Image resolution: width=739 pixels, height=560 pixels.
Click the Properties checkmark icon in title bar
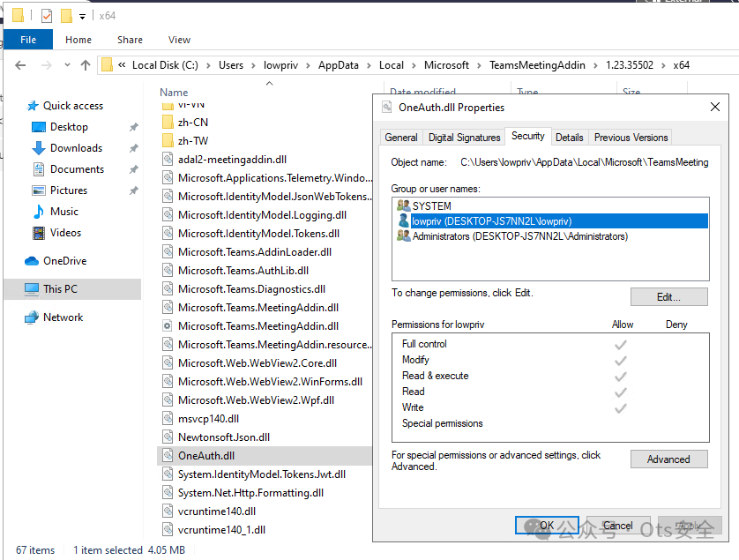pyautogui.click(x=47, y=16)
